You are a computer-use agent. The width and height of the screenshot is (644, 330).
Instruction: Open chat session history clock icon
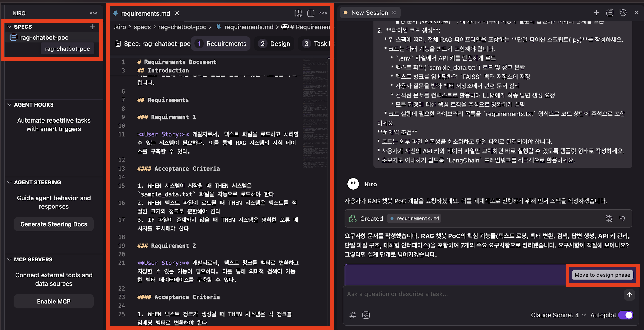tap(623, 13)
